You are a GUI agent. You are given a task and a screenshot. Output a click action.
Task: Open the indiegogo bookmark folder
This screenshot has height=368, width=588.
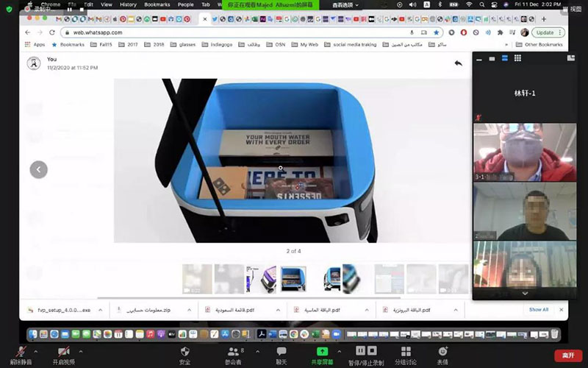(217, 44)
